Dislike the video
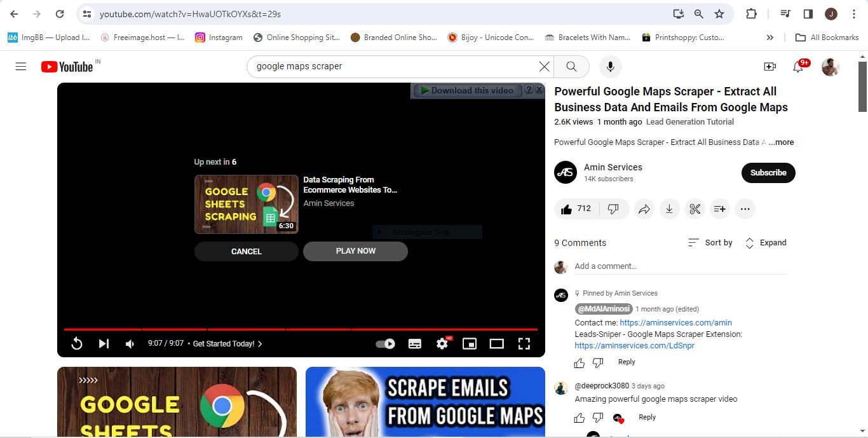Viewport: 868px width, 438px height. [613, 209]
